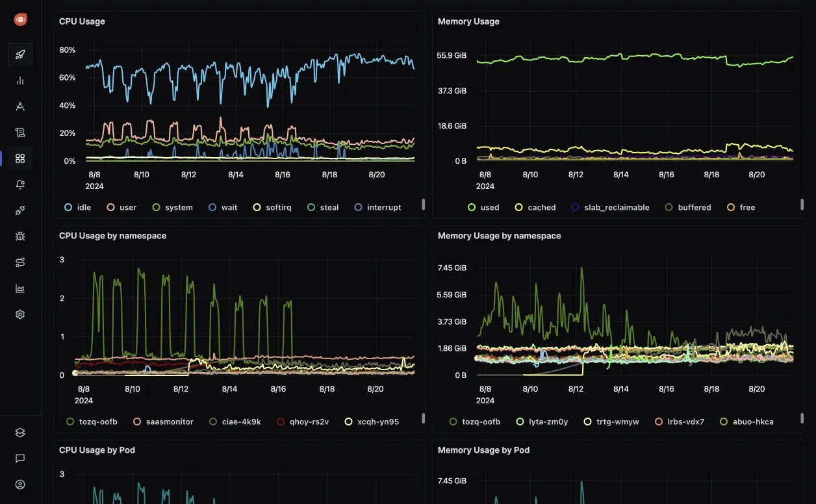Toggle the cached series in Memory Usage legend

coord(535,207)
